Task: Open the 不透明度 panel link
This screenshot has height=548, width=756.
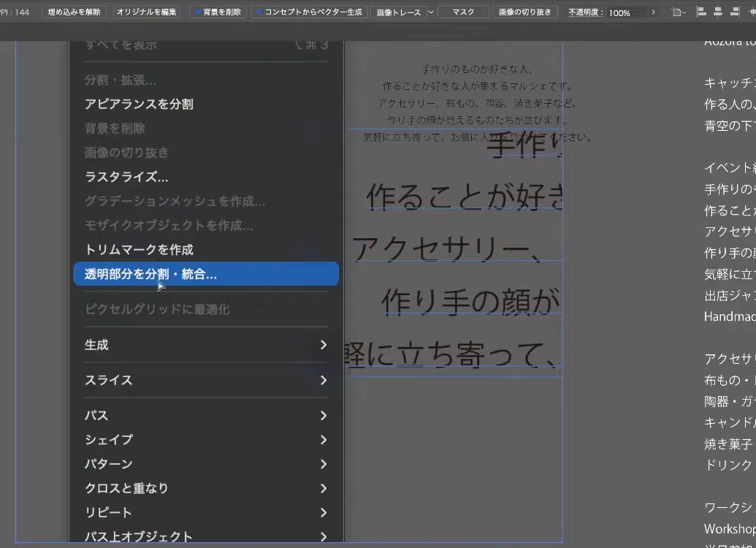Action: [585, 12]
